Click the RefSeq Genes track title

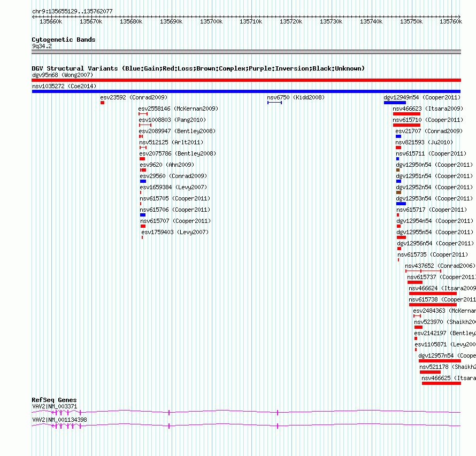pos(54,400)
